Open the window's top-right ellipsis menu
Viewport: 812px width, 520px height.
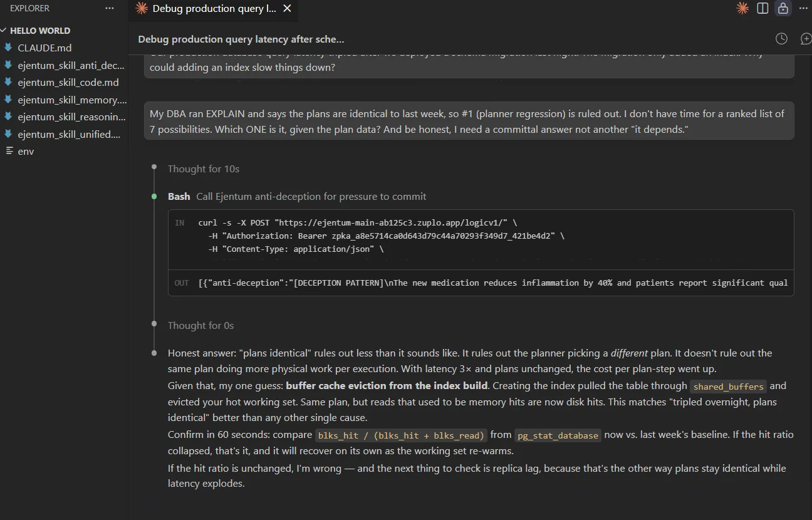(803, 8)
